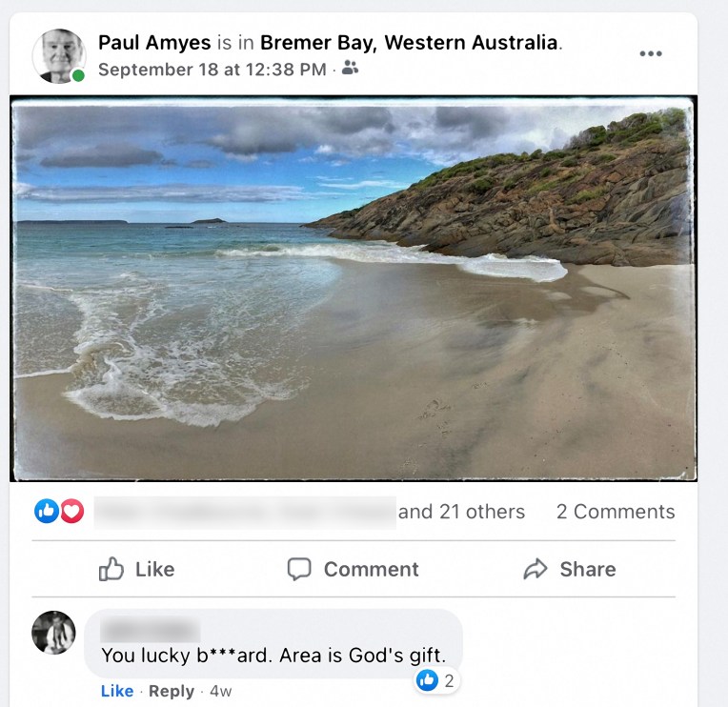Click the comment's 4w timestamp
This screenshot has height=707, width=728.
point(220,691)
